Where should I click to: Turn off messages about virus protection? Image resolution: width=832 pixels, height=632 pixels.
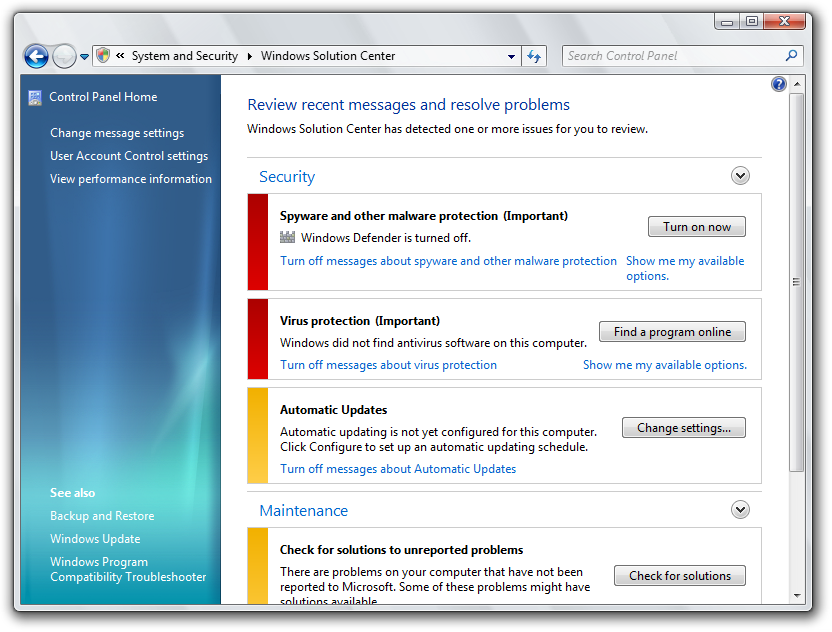tap(388, 365)
